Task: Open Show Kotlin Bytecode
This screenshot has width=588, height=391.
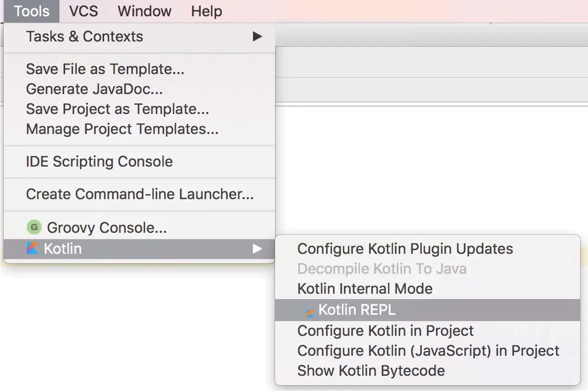Action: [428, 371]
